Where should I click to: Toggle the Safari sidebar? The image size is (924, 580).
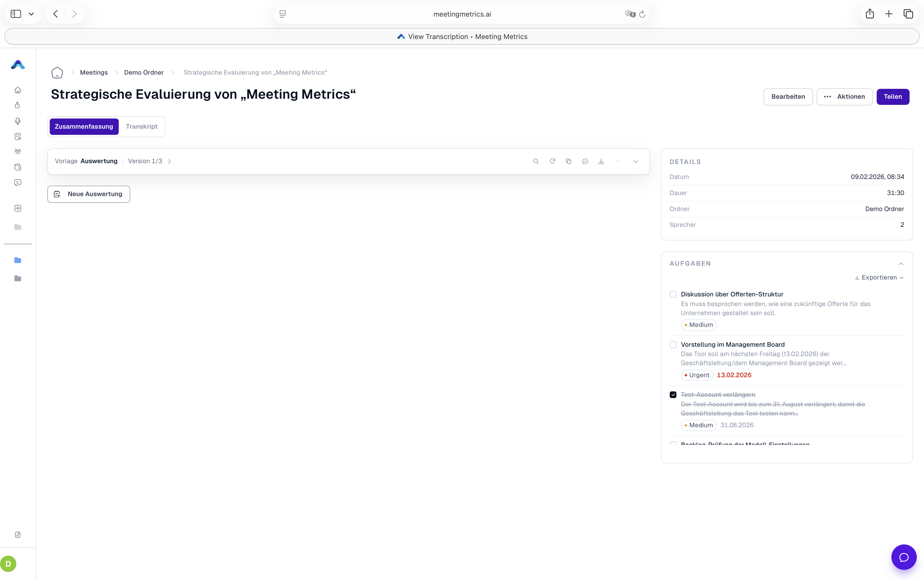[x=16, y=14]
